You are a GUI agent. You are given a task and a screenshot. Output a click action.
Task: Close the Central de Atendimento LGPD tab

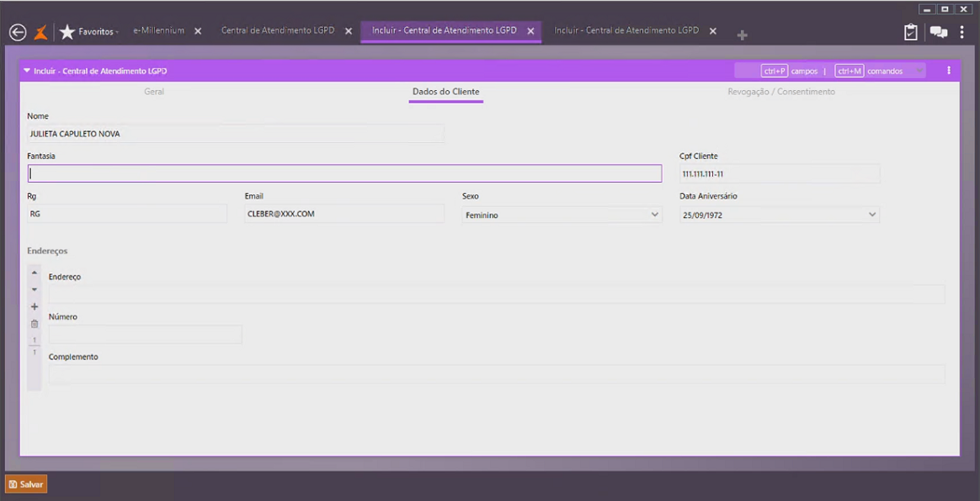pyautogui.click(x=349, y=30)
